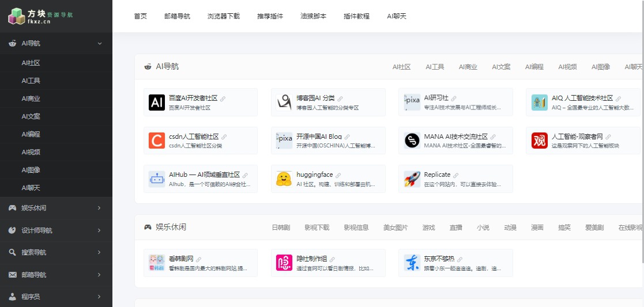Viewport: 644px width, 307px height.
Task: Switch to 直播 tab in 娱乐休闲 panel
Action: click(456, 228)
